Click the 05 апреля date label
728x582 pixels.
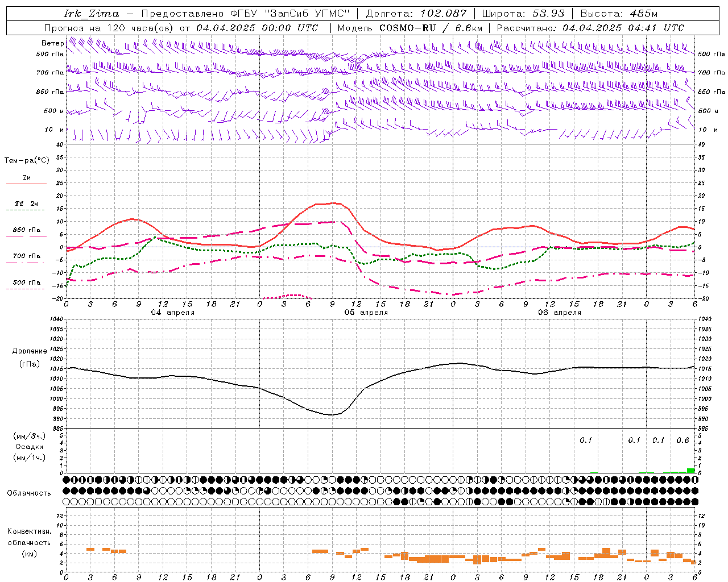(366, 313)
